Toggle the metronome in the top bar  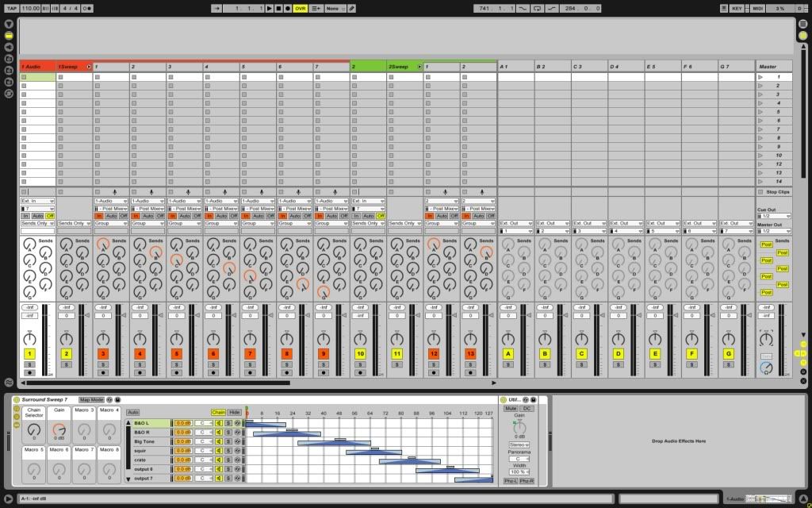(86, 8)
